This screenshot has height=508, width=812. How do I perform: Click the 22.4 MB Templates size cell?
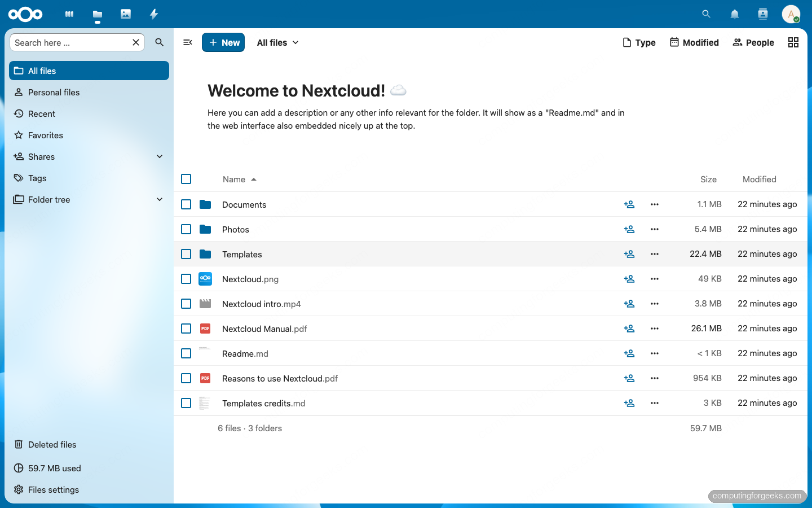705,254
